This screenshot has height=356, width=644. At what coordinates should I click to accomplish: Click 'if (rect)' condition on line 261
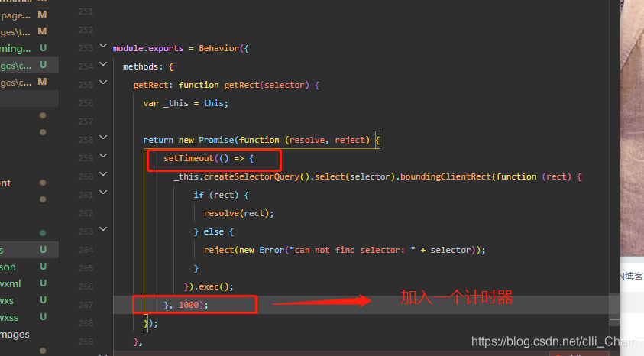click(x=216, y=195)
